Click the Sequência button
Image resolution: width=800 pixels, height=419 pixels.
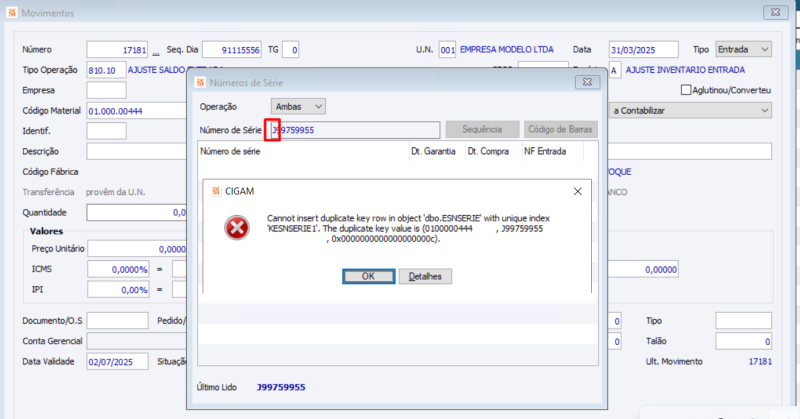coord(482,130)
